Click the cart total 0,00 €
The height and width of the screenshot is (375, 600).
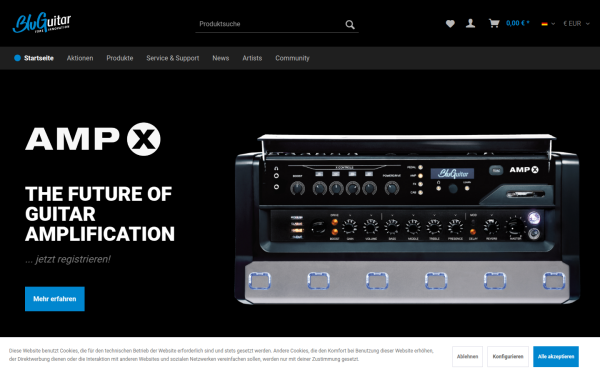[517, 23]
